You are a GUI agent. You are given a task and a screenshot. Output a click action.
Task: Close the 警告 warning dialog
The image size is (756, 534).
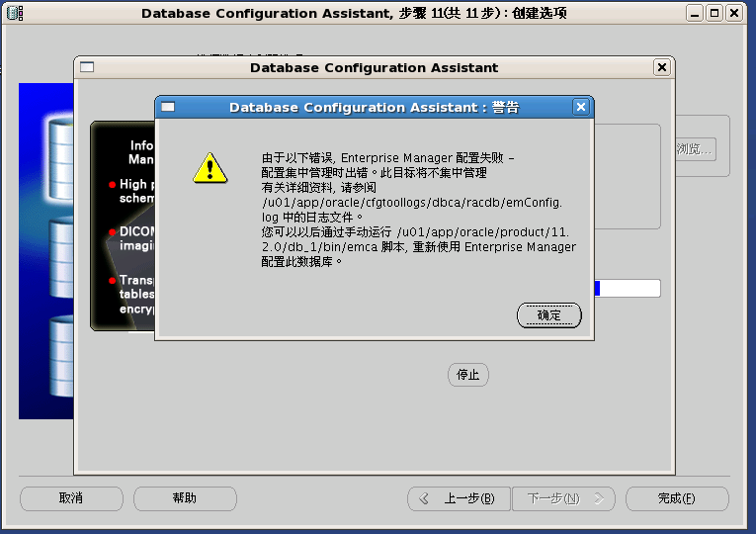coord(581,107)
